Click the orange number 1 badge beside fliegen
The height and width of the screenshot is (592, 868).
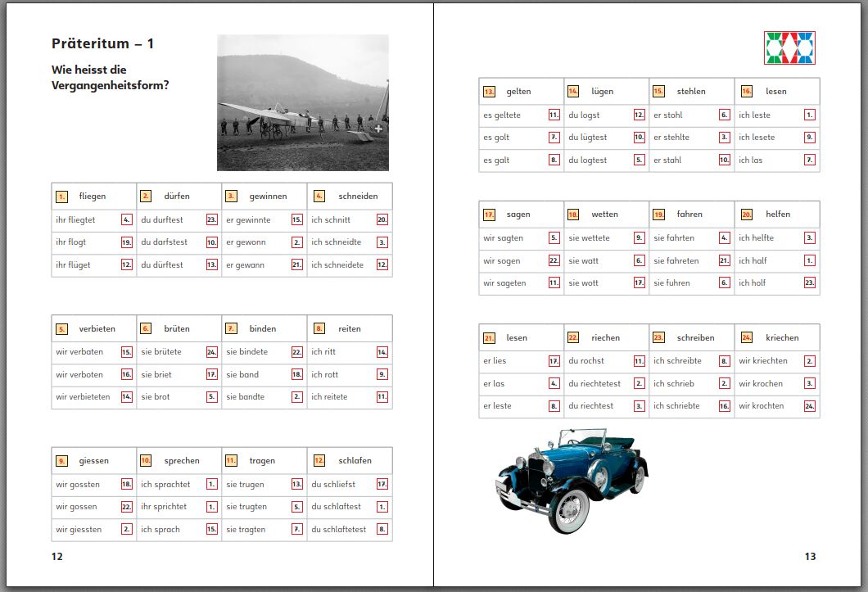(x=61, y=197)
